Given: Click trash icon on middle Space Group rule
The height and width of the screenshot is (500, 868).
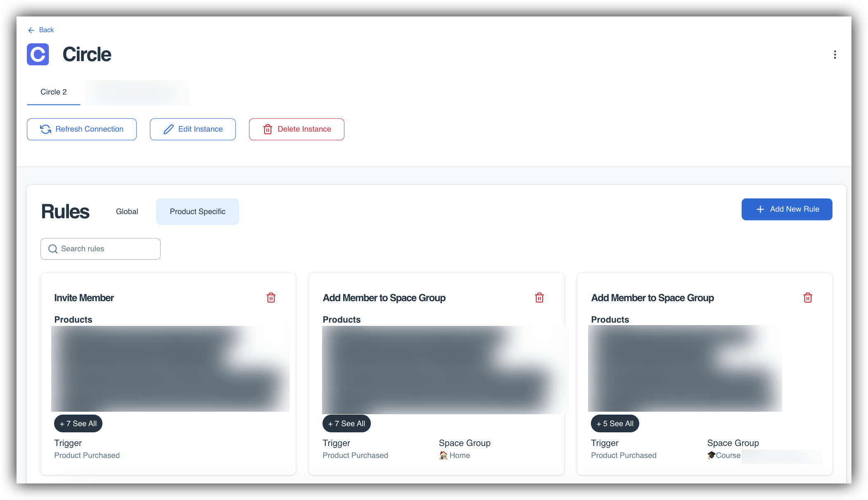Looking at the screenshot, I should point(539,298).
